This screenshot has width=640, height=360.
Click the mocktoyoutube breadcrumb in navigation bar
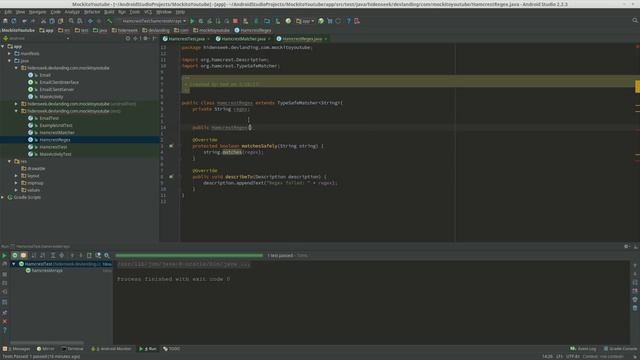(x=211, y=30)
